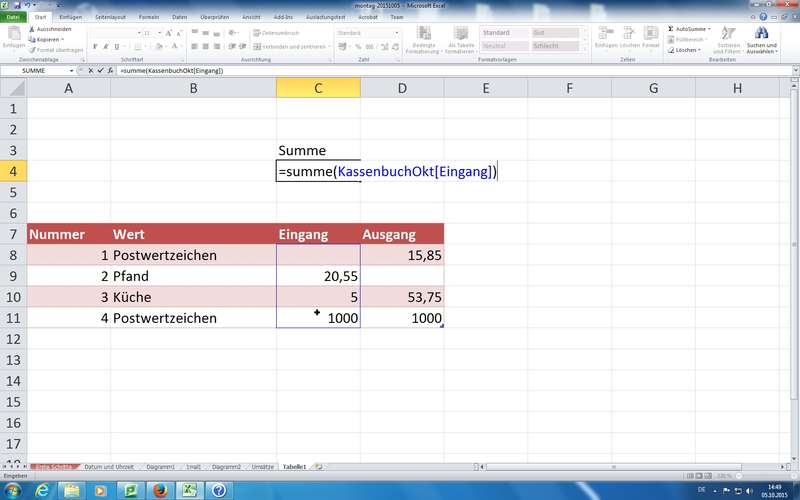800x500 pixels.
Task: Click the insert function fx icon
Action: pyautogui.click(x=111, y=71)
